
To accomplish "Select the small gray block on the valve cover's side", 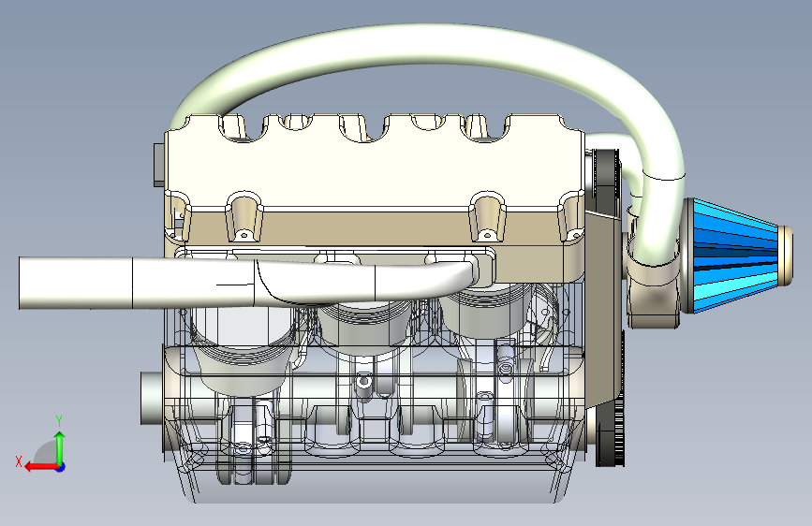I will point(159,165).
